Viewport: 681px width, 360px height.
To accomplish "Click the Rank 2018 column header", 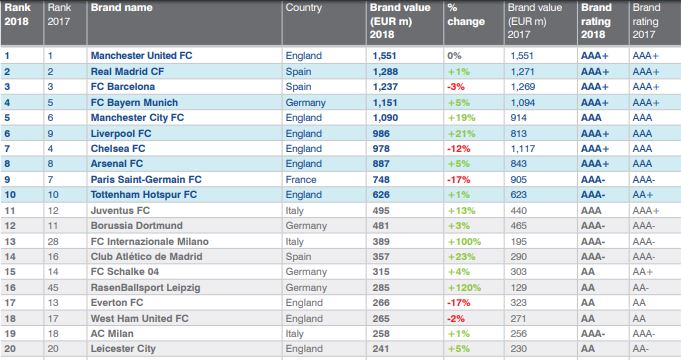I will pos(17,14).
